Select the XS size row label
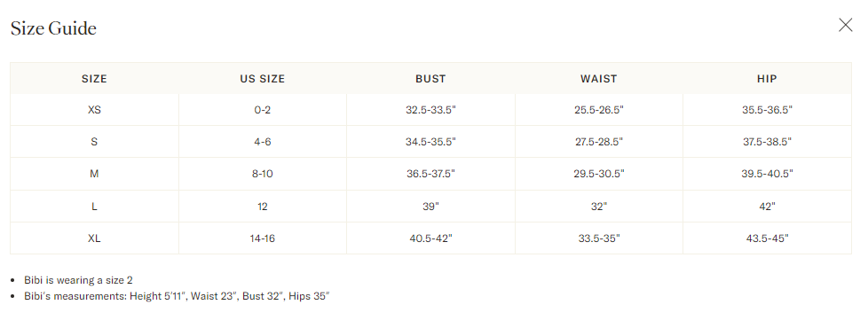 [95, 110]
